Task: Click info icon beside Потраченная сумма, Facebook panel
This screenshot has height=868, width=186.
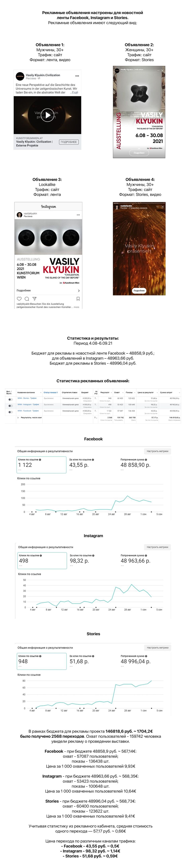Action: 146,460
